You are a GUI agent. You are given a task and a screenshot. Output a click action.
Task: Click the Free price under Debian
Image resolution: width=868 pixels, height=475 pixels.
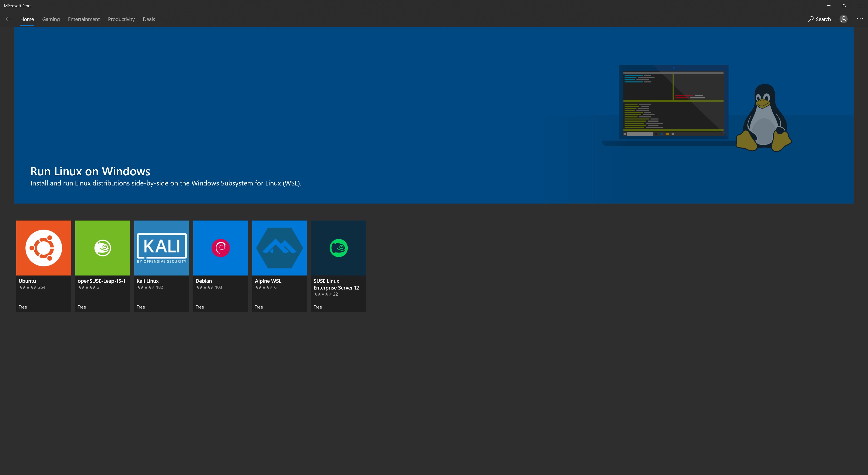coord(199,307)
